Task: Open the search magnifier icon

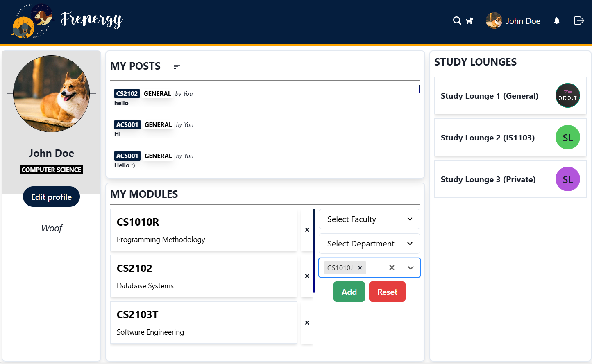Action: (x=457, y=20)
